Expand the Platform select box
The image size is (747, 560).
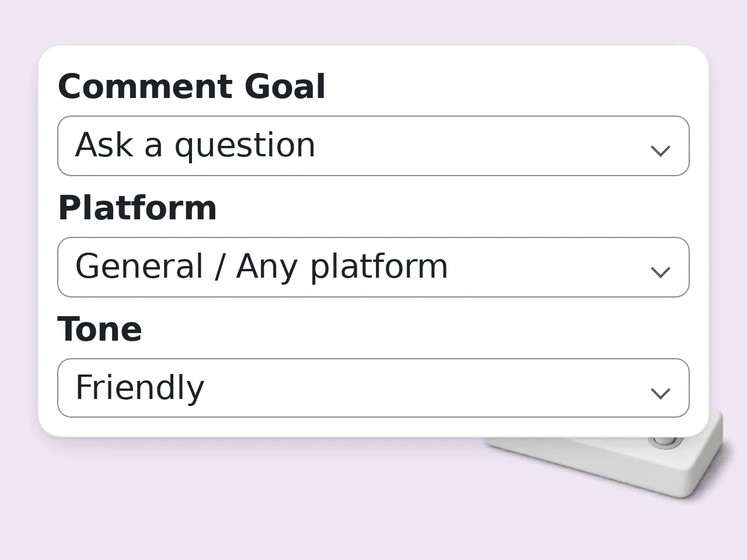[373, 267]
